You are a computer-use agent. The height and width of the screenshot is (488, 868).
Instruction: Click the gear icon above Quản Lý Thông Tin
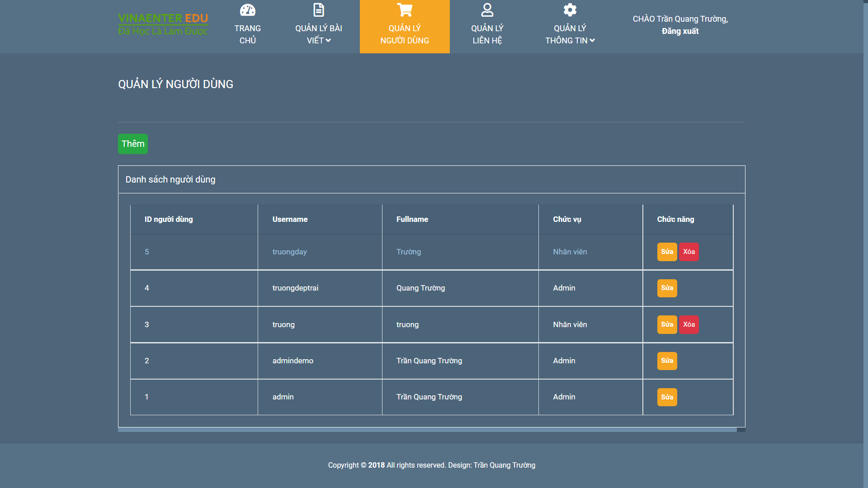570,10
